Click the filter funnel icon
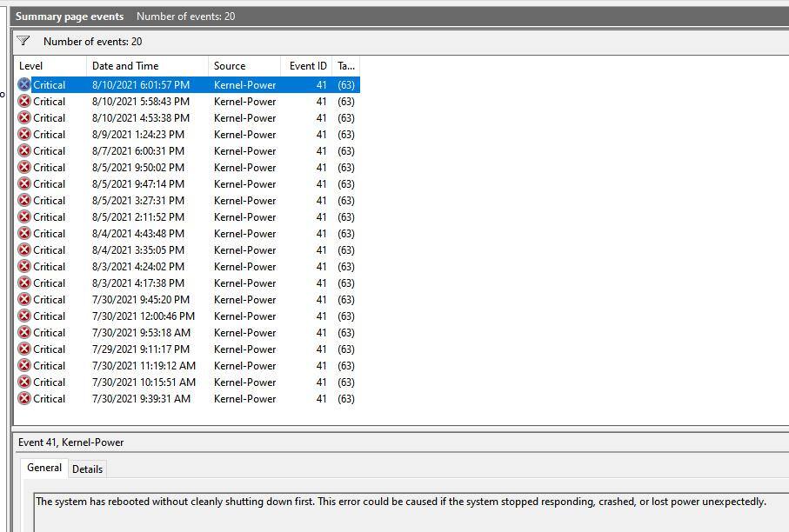This screenshot has width=789, height=532. point(23,41)
